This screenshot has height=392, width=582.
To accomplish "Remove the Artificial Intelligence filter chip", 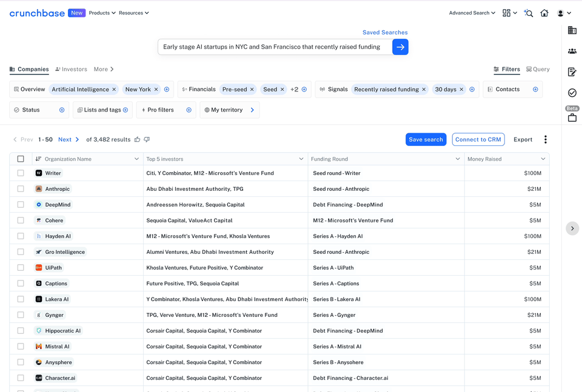I will tap(114, 90).
